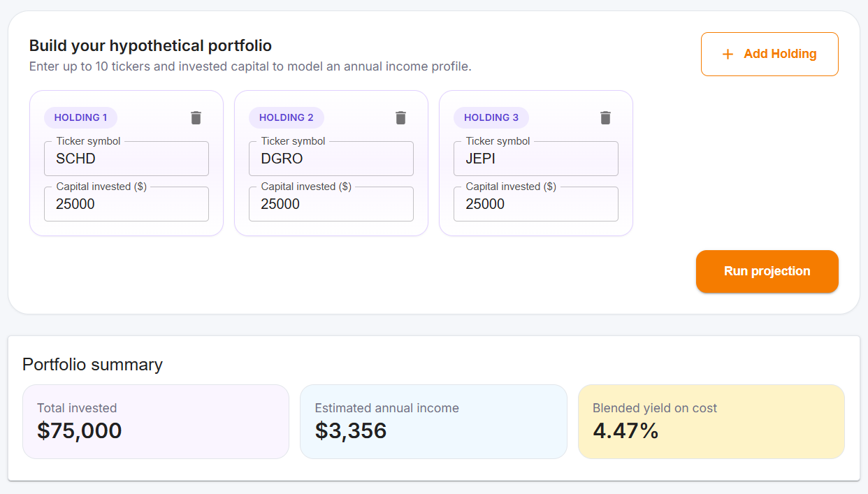Select the SCHD ticker symbol field

click(x=126, y=159)
